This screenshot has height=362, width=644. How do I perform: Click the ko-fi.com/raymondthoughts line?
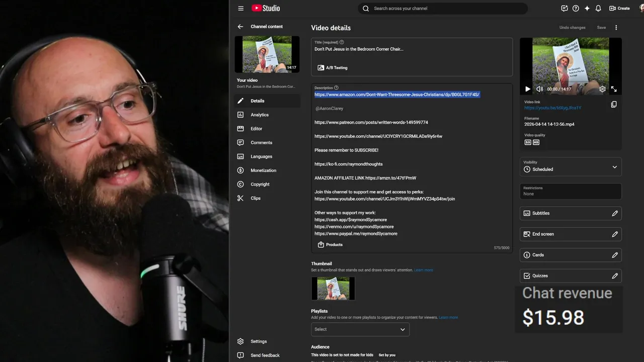pos(349,164)
